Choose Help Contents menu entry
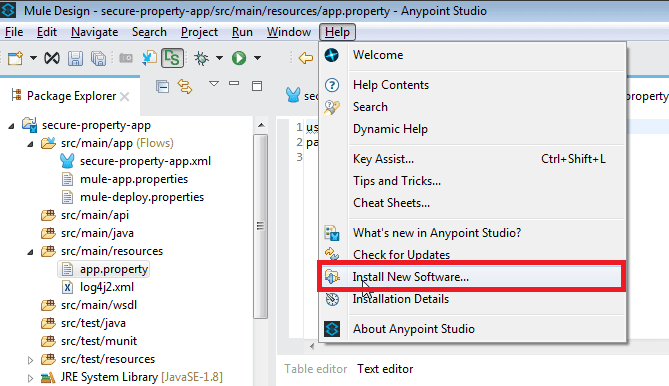The height and width of the screenshot is (386, 669). coord(472,85)
